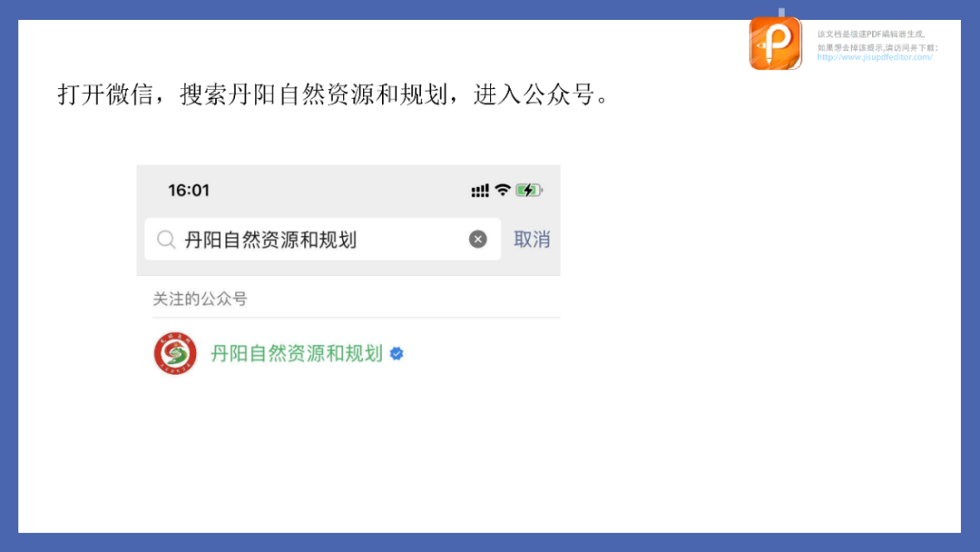Click the WiFi status icon

pyautogui.click(x=503, y=190)
